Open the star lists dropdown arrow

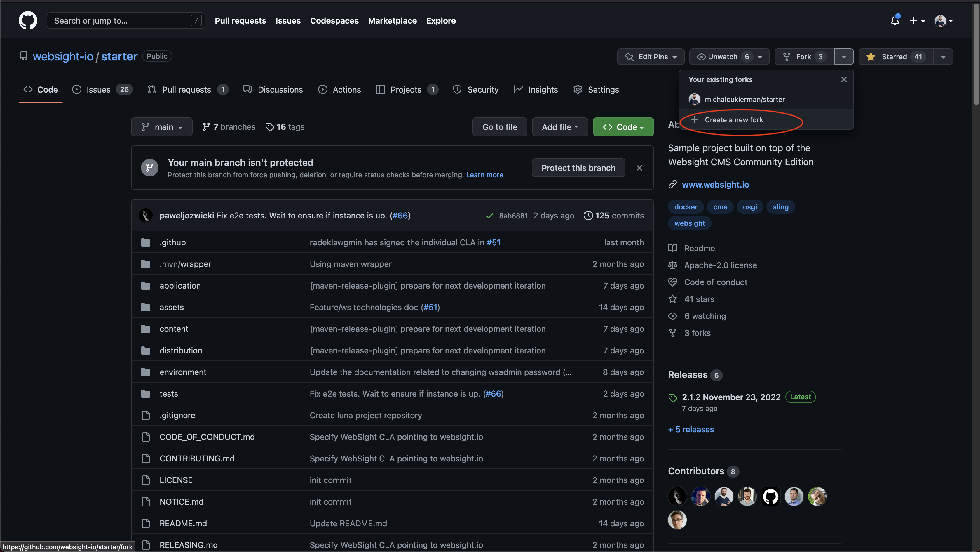[943, 57]
